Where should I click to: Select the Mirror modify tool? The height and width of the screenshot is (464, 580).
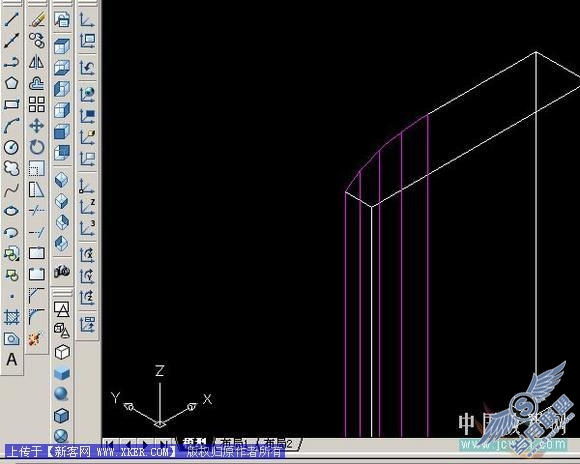point(37,62)
